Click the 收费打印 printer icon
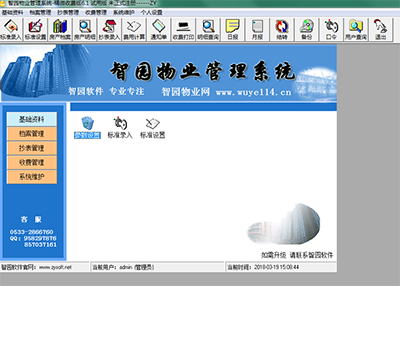Image resolution: width=400 pixels, height=363 pixels. click(183, 30)
